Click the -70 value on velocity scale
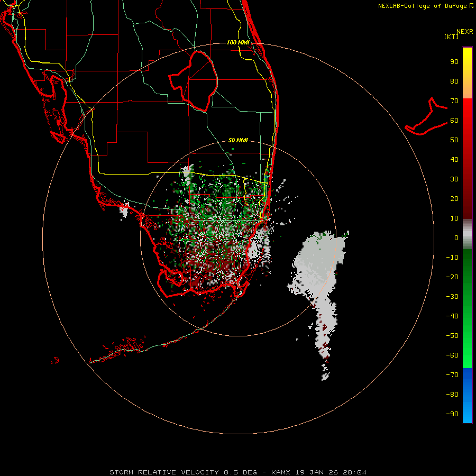Image resolution: width=476 pixels, height=476 pixels. pyautogui.click(x=452, y=375)
